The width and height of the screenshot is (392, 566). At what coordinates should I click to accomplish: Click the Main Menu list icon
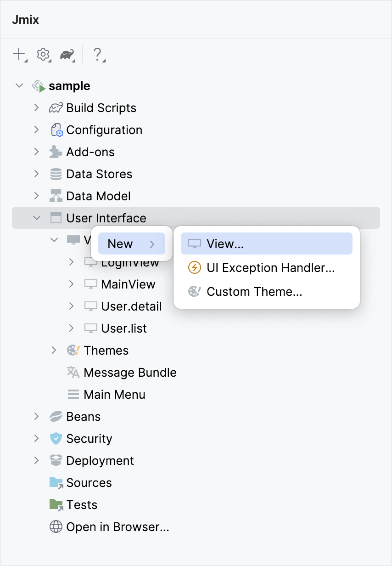(x=73, y=394)
